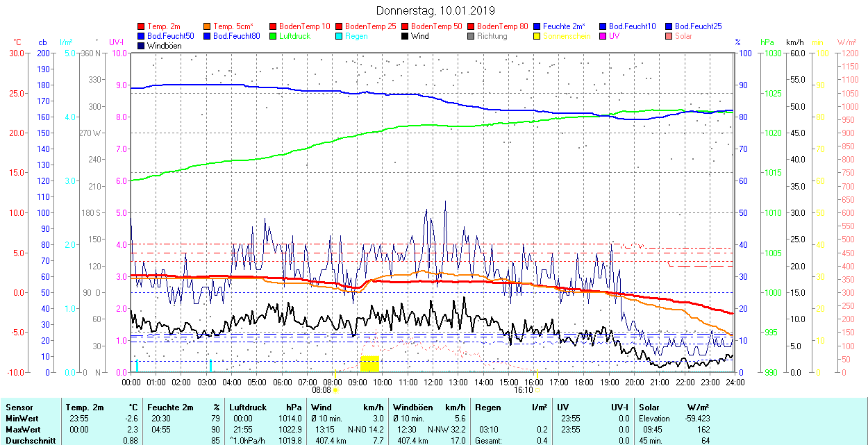Click the red Temp. 2m legend swatch

(142, 26)
